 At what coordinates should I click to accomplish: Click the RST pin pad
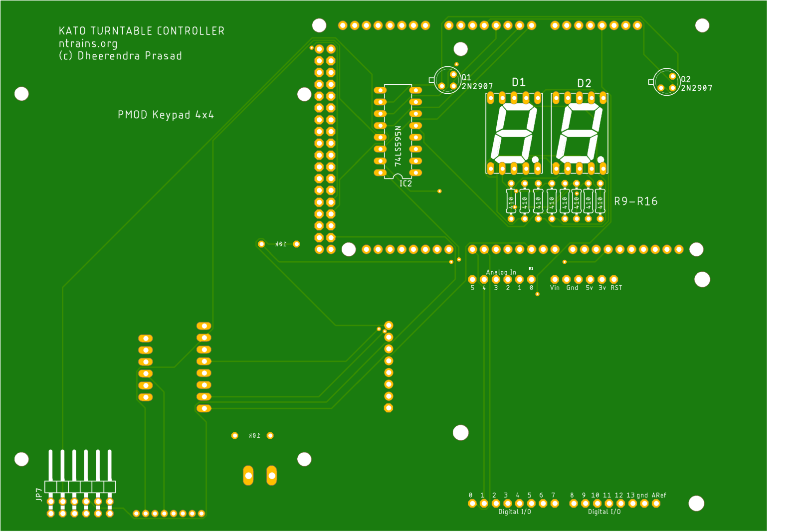[x=613, y=279]
